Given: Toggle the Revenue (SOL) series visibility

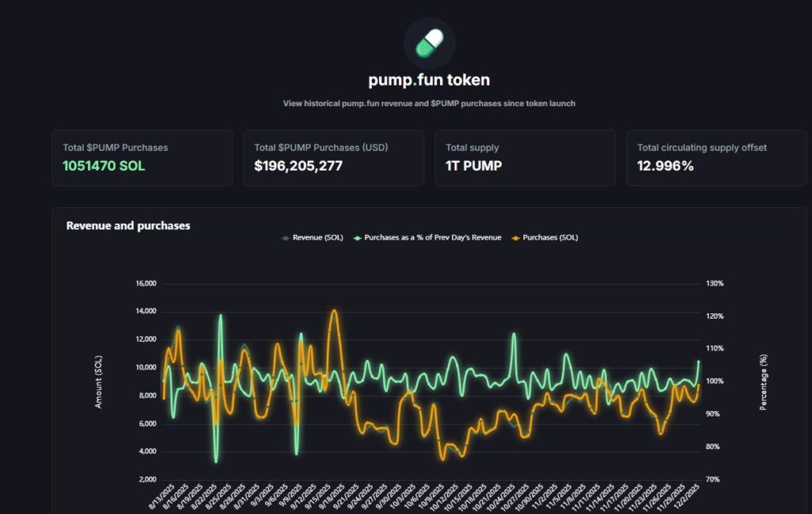Looking at the screenshot, I should (x=313, y=236).
